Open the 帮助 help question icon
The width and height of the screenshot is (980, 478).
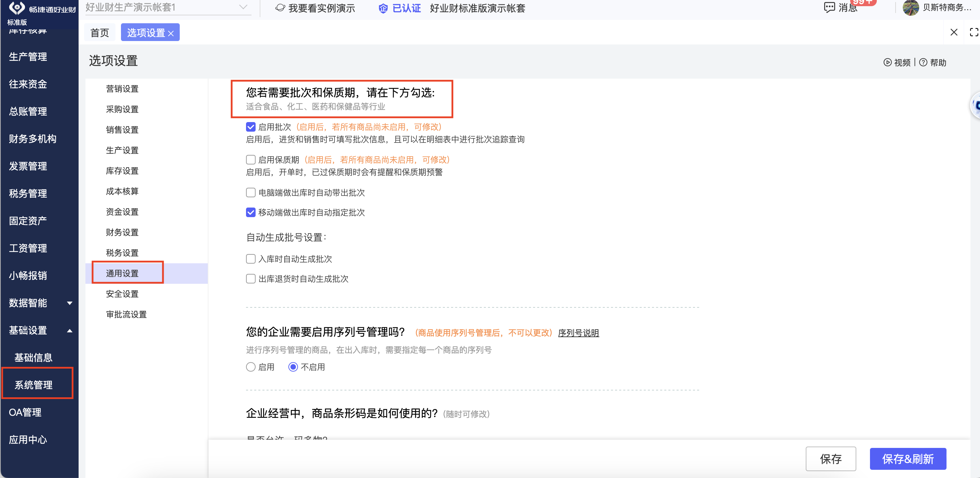(923, 63)
